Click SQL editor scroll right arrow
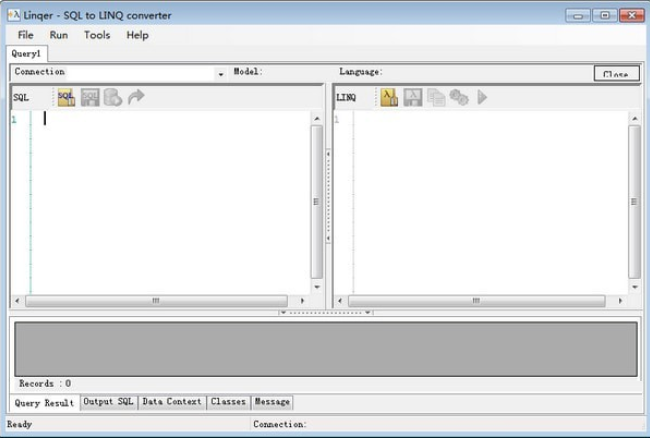Viewport: 650px width, 441px height. pyautogui.click(x=302, y=301)
